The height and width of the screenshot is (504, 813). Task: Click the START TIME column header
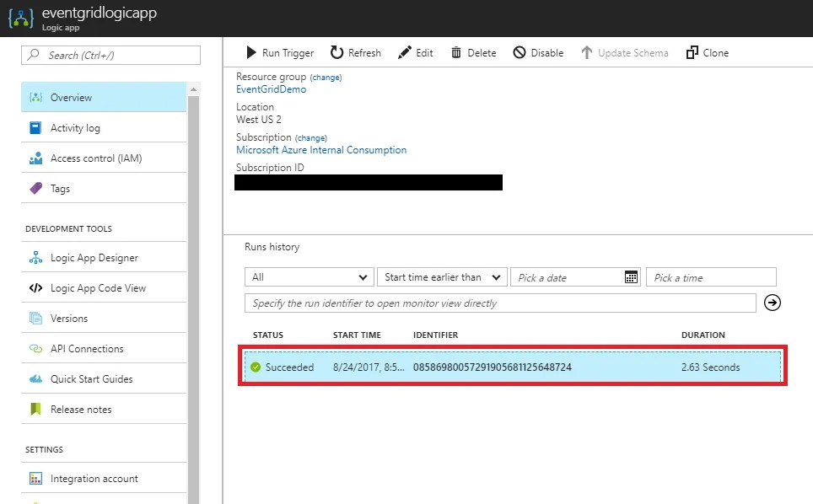pyautogui.click(x=357, y=335)
